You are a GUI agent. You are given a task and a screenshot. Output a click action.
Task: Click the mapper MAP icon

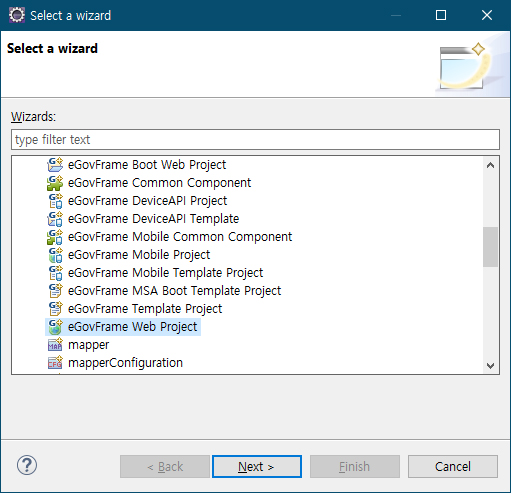(55, 345)
